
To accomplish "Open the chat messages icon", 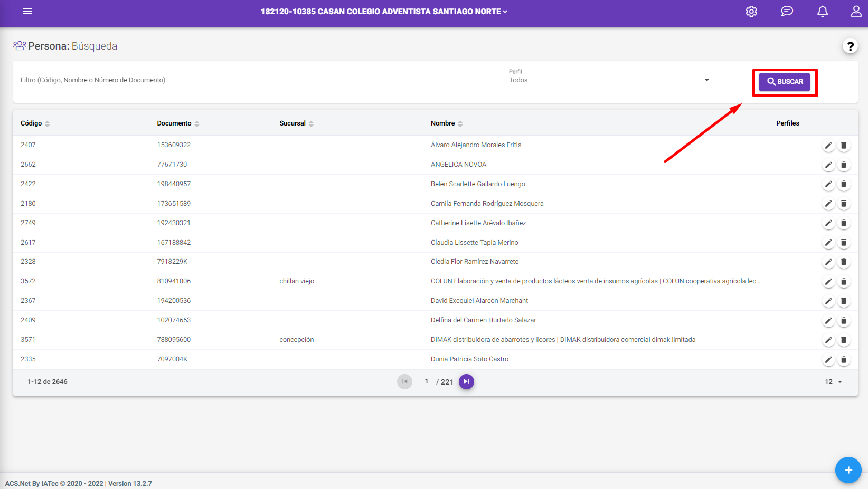I will (787, 12).
